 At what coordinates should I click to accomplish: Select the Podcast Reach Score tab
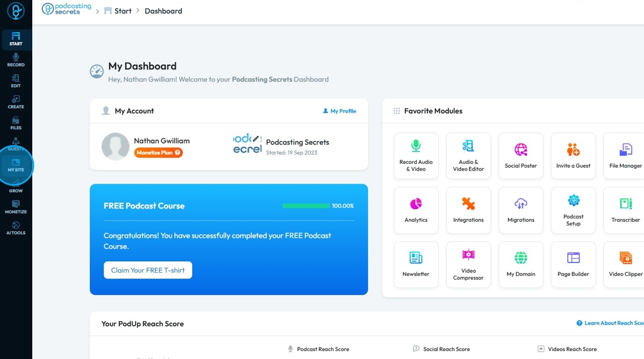[x=319, y=349]
